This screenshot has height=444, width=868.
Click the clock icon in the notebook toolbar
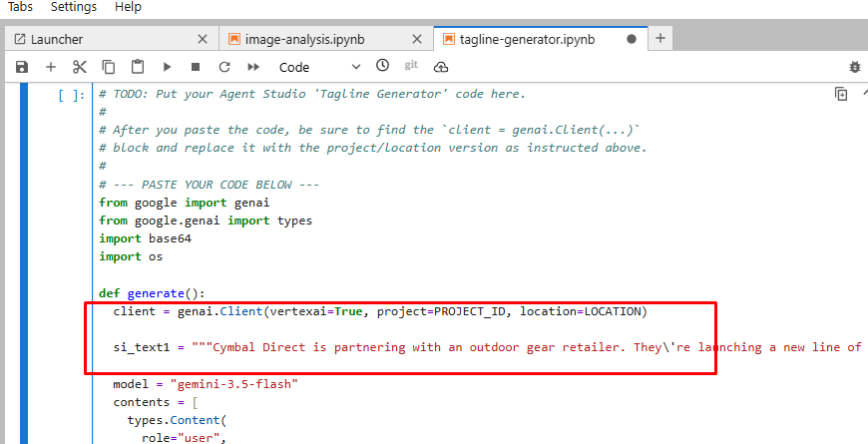[x=382, y=65]
